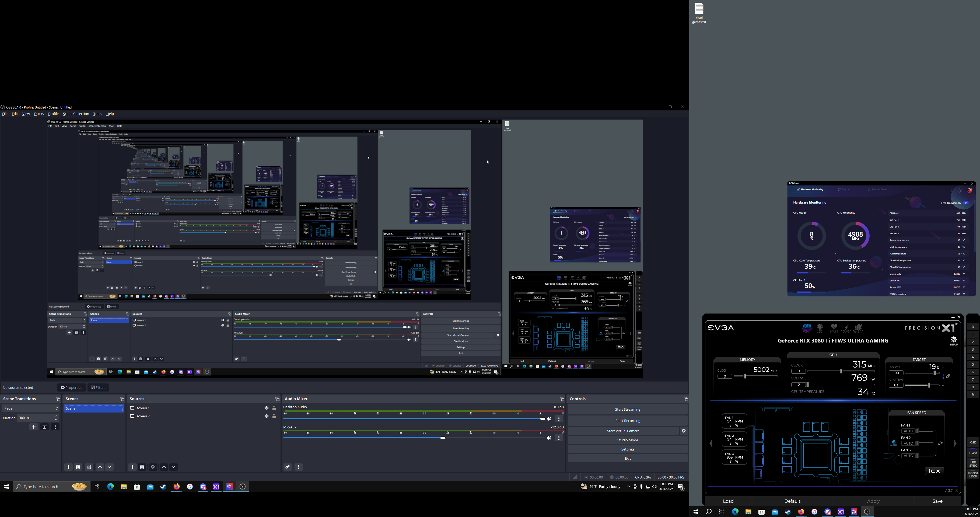The height and width of the screenshot is (517, 980).
Task: Open Scene Transitions three-dot properties menu
Action: click(x=55, y=427)
